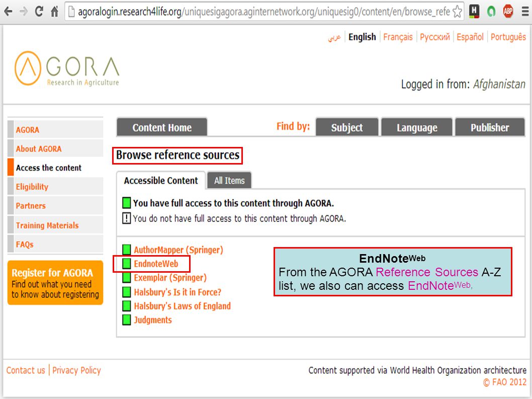The image size is (532, 399).
Task: Open the H extension icon
Action: pos(474,12)
